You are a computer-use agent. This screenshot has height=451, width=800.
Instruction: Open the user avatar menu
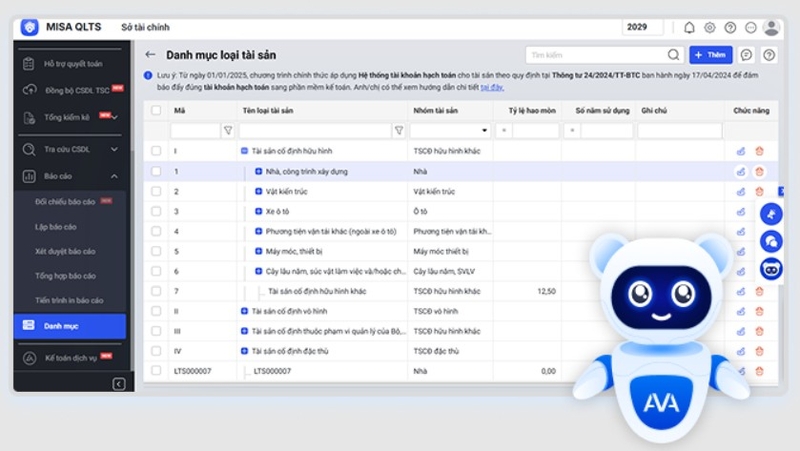[771, 28]
